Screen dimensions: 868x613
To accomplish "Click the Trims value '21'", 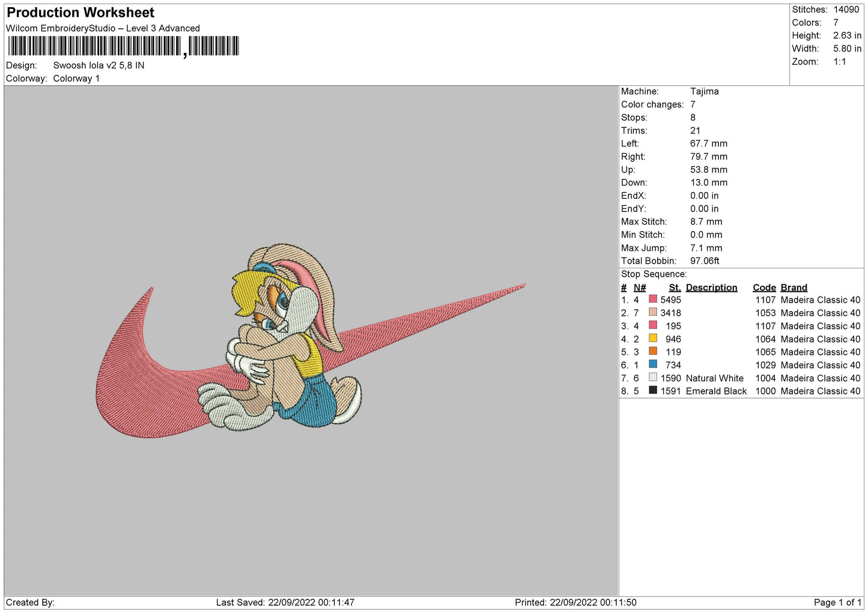I will [x=695, y=130].
